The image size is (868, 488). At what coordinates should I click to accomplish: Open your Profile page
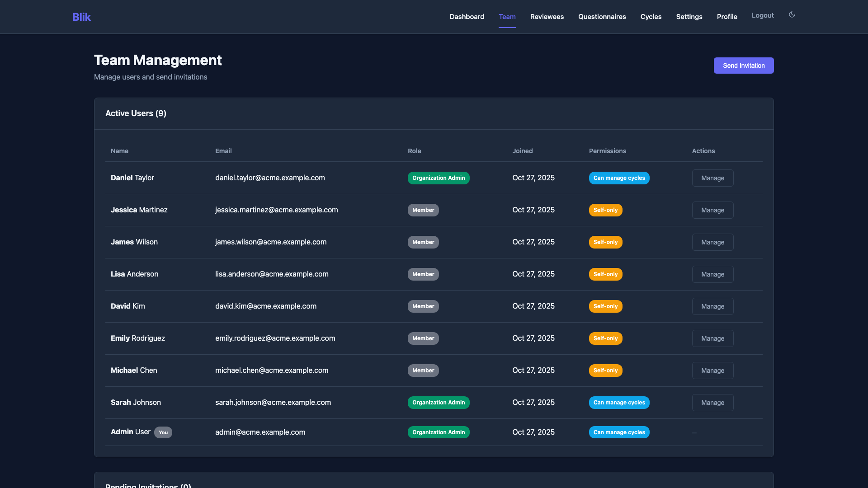[727, 17]
